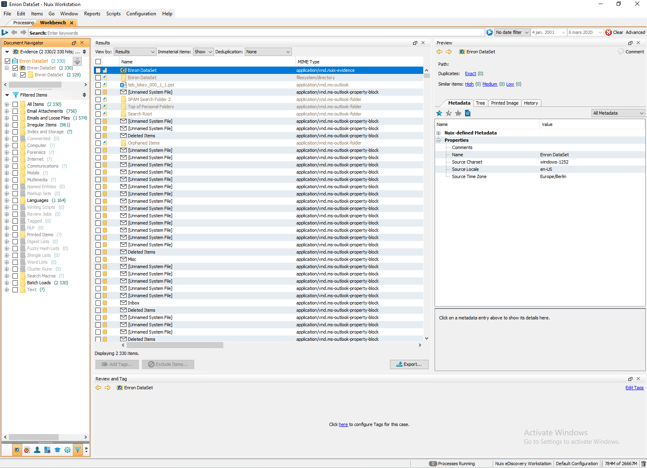Click the red circular icon in navigator bottom bar
The width and height of the screenshot is (647, 468).
click(x=27, y=450)
